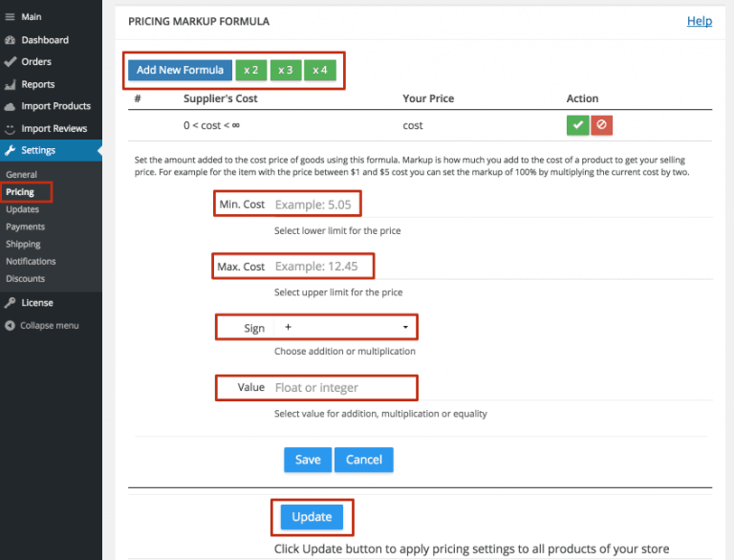This screenshot has width=734, height=560.
Task: Open the Updates settings submenu
Action: pos(22,209)
